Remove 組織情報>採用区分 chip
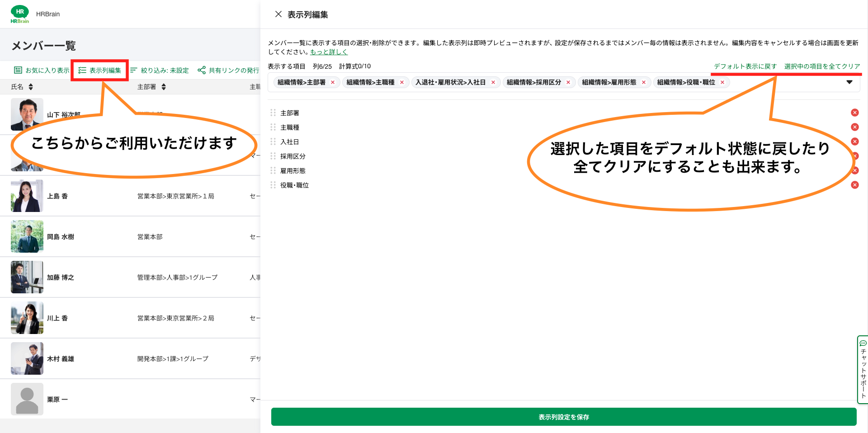 coord(568,82)
